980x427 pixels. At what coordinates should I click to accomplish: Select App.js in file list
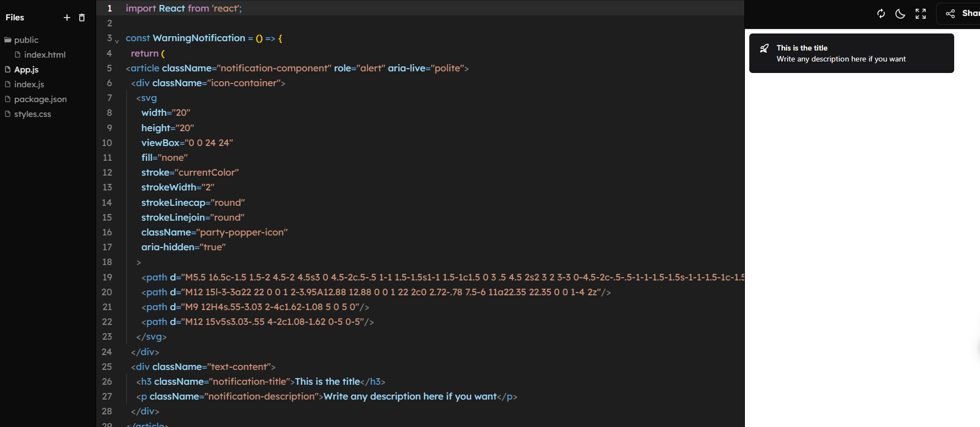click(x=21, y=70)
